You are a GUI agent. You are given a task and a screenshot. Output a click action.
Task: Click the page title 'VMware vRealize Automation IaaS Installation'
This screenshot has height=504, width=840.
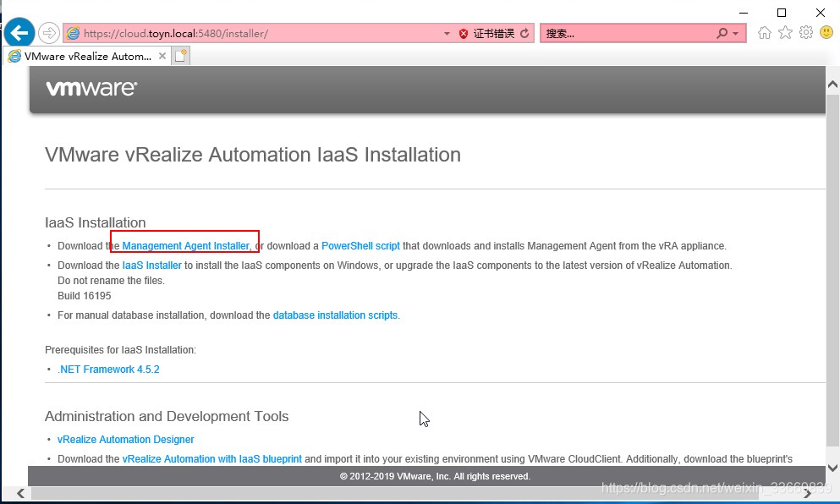[x=253, y=155]
